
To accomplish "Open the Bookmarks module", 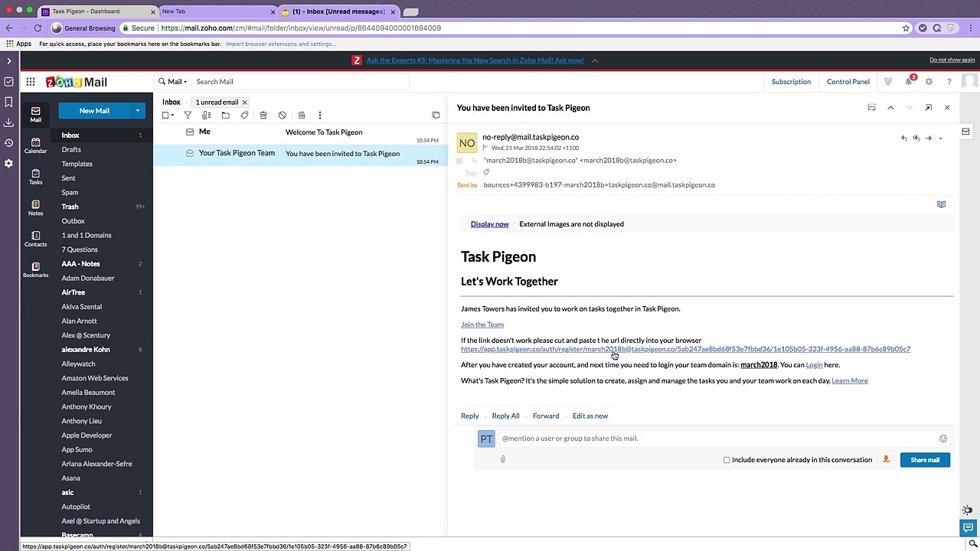I will point(35,270).
